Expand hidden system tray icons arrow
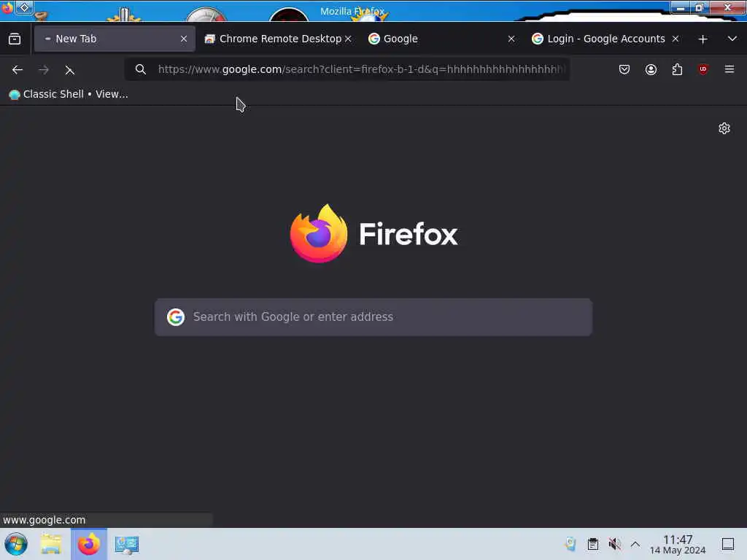 [635, 544]
